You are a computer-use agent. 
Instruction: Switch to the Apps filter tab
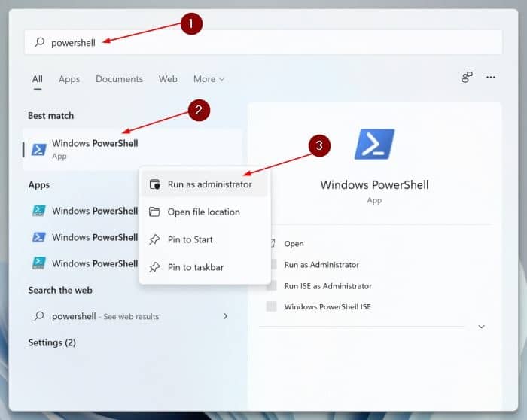69,79
